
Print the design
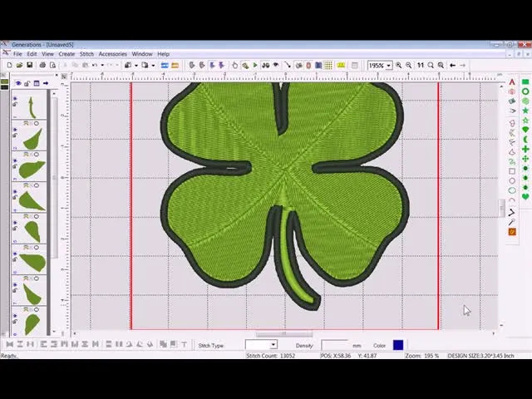pyautogui.click(x=42, y=65)
